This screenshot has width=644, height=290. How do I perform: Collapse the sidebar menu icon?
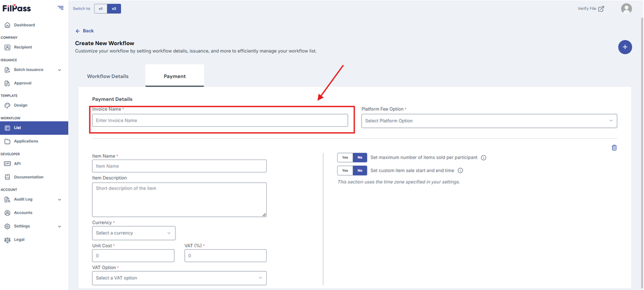[x=61, y=8]
